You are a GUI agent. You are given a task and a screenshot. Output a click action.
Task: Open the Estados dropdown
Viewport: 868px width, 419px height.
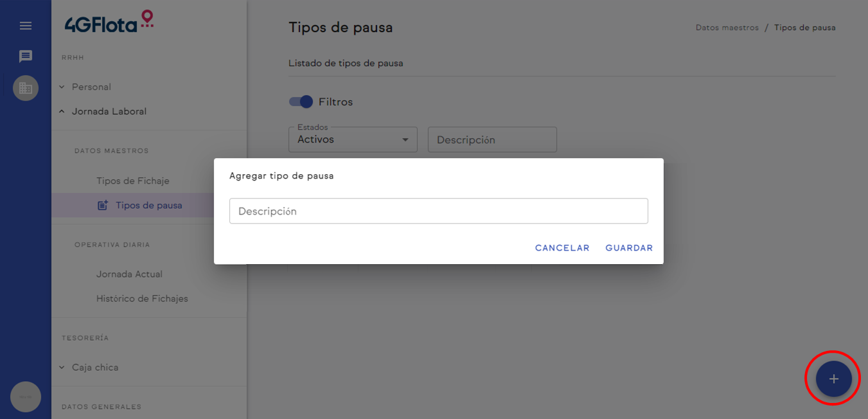pos(353,139)
